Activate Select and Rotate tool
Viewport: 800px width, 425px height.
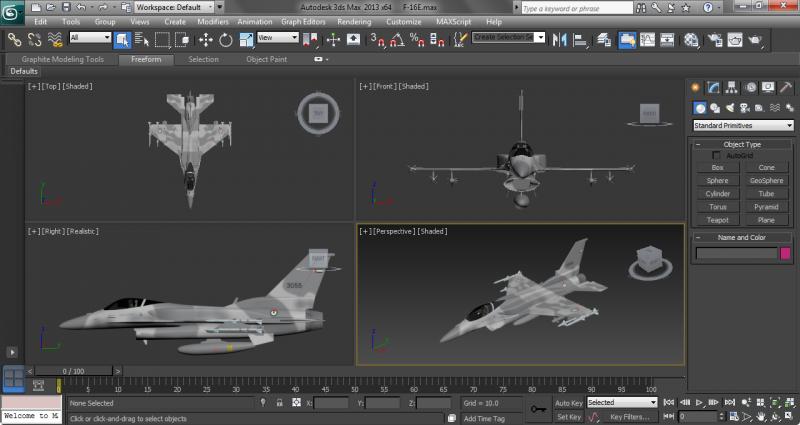tap(226, 39)
